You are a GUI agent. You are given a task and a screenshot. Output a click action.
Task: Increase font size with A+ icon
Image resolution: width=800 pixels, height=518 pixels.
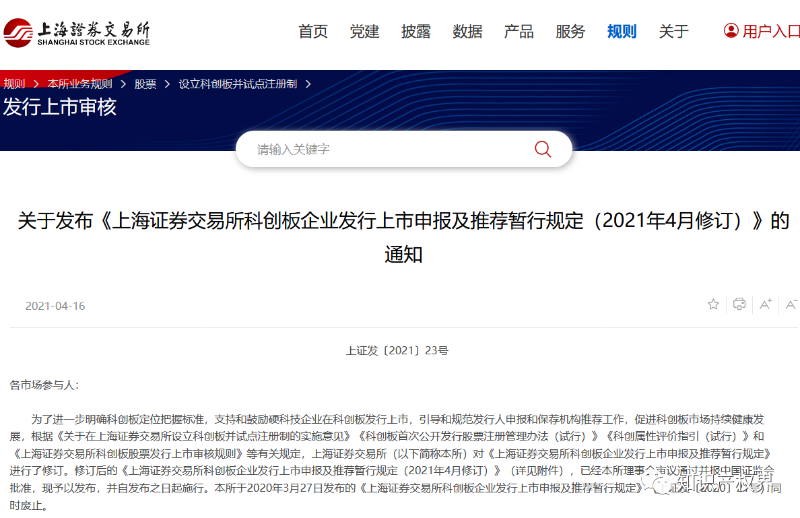pyautogui.click(x=765, y=305)
